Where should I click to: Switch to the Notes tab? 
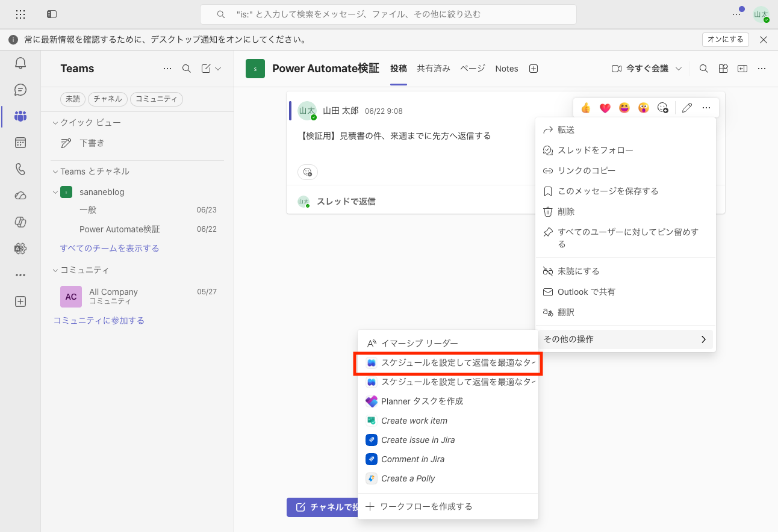[x=506, y=69]
